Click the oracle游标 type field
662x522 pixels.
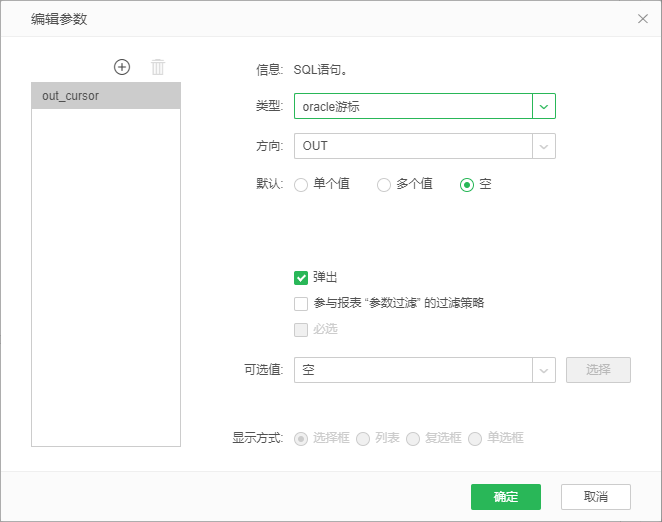tap(413, 106)
